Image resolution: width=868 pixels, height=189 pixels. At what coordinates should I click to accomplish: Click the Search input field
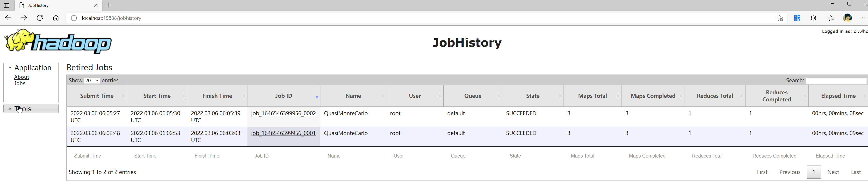[836, 81]
